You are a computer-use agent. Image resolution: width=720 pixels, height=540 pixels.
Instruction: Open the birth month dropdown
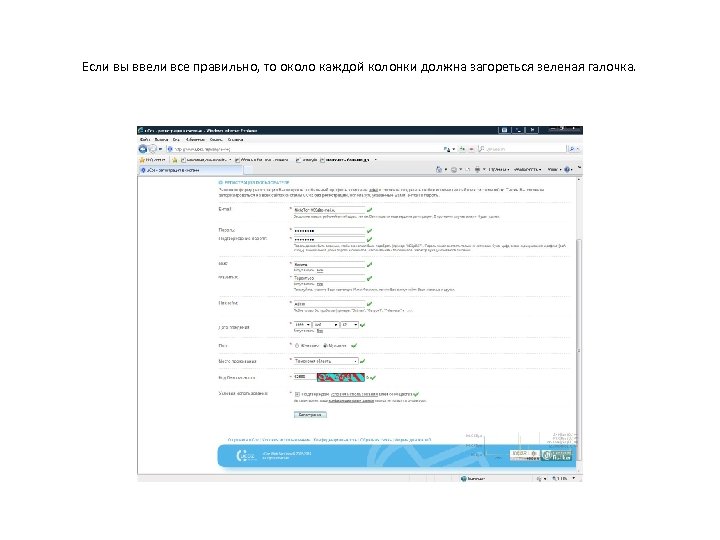tap(326, 325)
